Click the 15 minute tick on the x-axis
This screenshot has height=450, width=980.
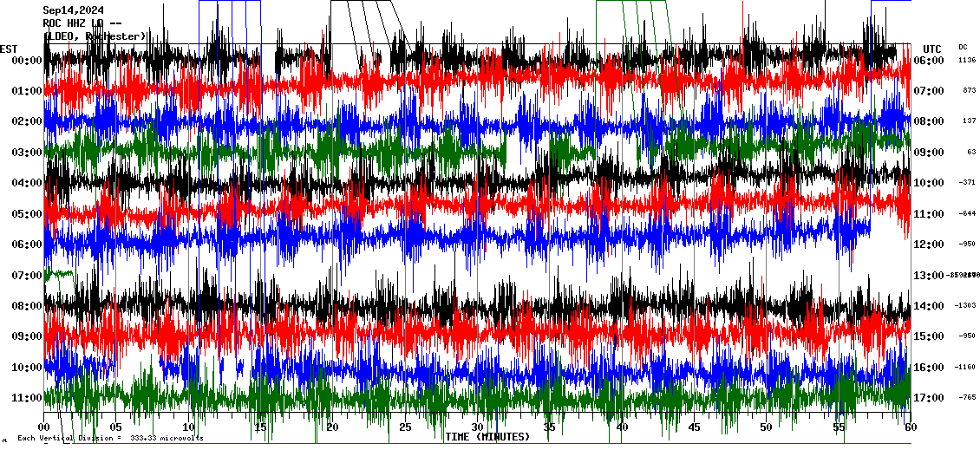point(261,427)
